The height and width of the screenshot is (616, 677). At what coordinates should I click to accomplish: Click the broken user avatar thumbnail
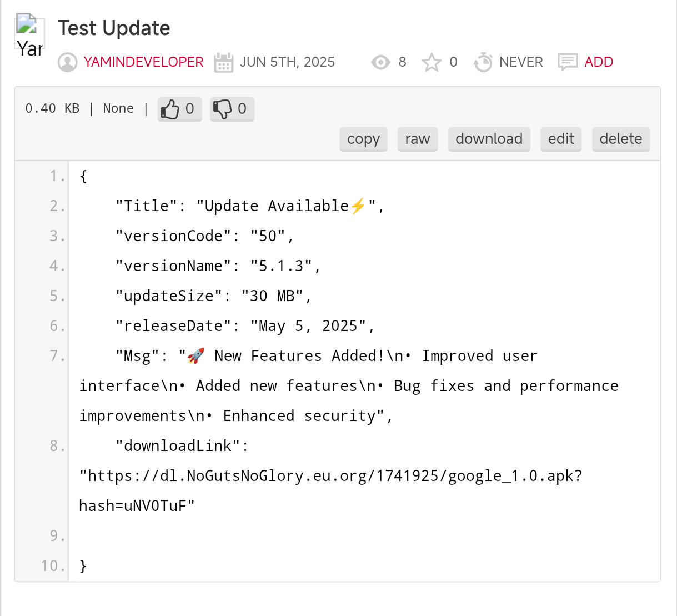click(29, 36)
